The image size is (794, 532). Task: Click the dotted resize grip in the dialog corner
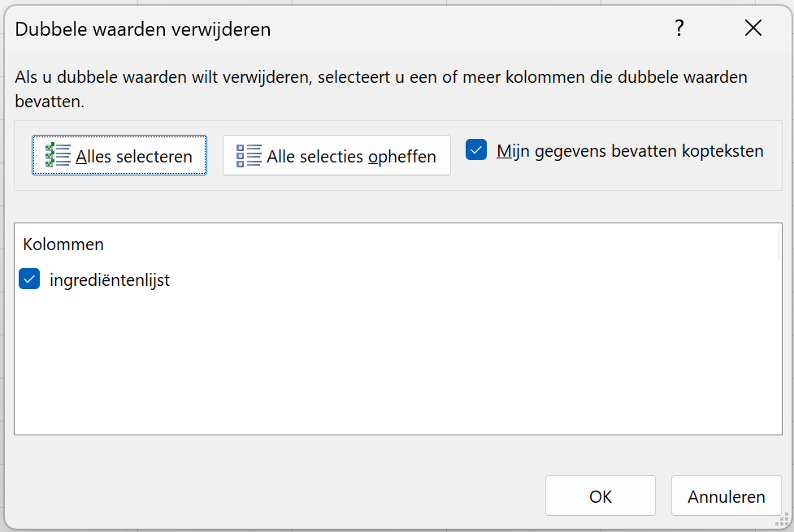[x=783, y=520]
